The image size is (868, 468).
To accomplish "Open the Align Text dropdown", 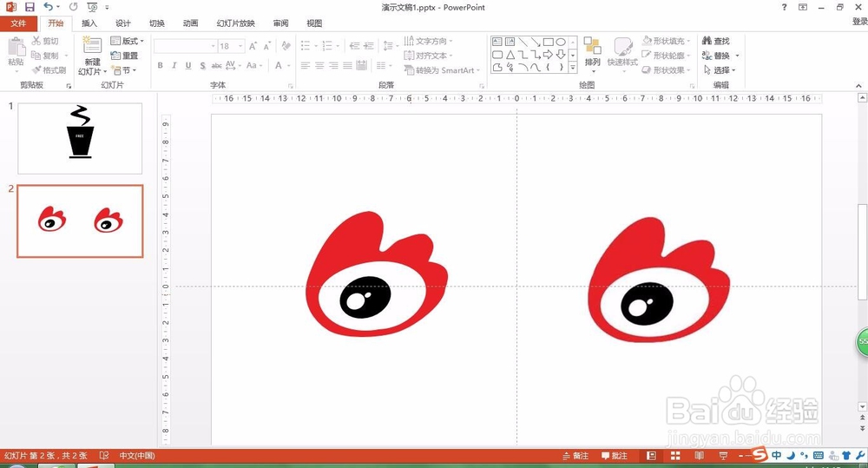I will pyautogui.click(x=428, y=56).
